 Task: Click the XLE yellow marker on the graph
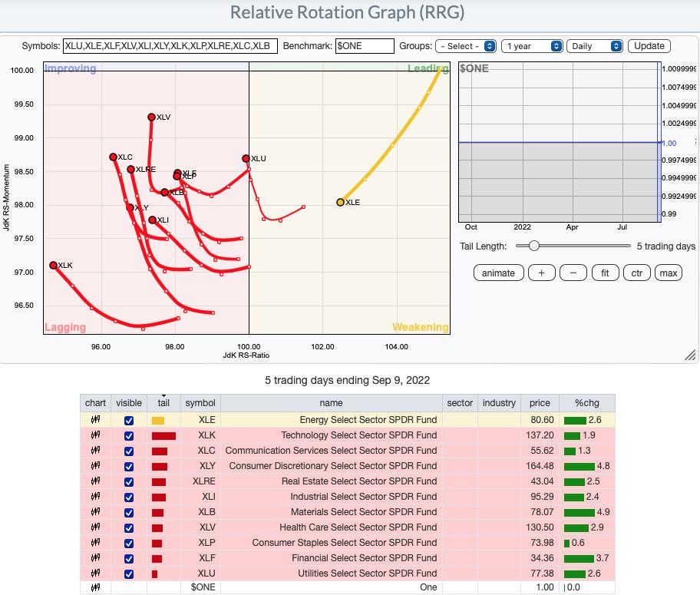point(340,203)
